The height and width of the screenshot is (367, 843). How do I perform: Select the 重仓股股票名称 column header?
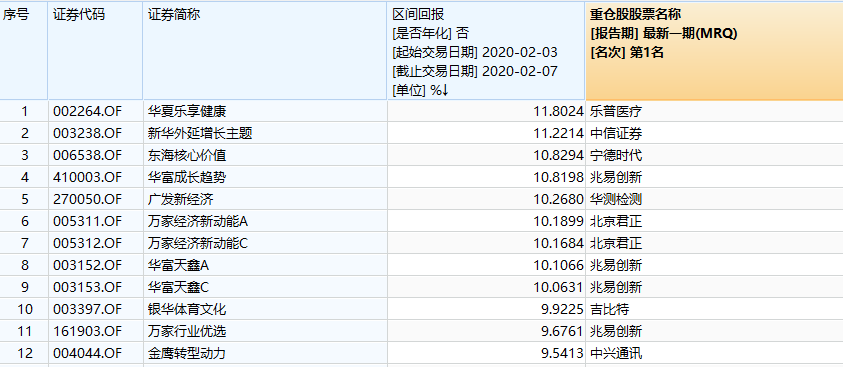coord(715,51)
